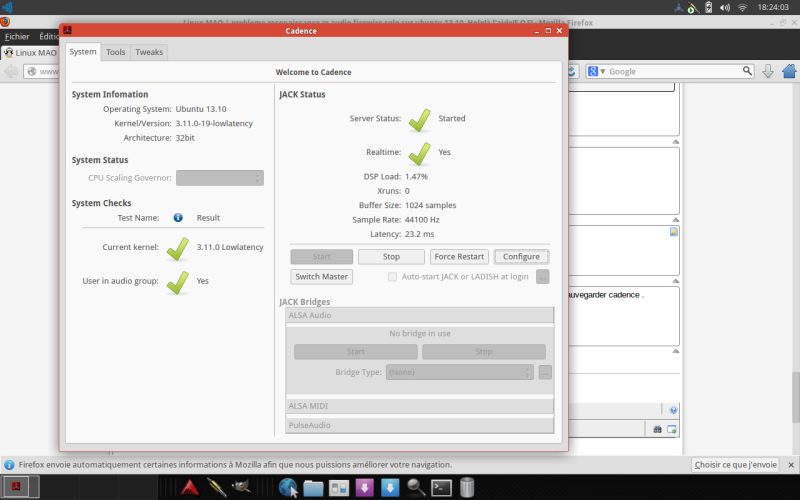The width and height of the screenshot is (800, 500).
Task: Open the CPU Scaling Governor dropdown
Action: coord(220,178)
